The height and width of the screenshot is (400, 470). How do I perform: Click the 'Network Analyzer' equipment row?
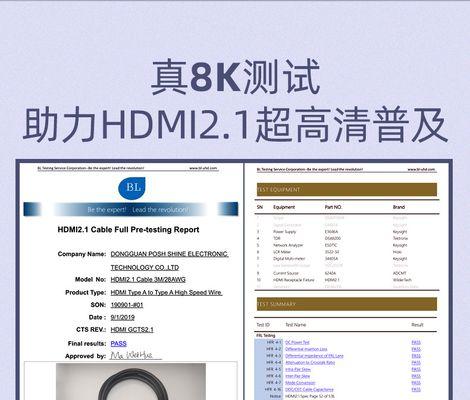pyautogui.click(x=347, y=245)
